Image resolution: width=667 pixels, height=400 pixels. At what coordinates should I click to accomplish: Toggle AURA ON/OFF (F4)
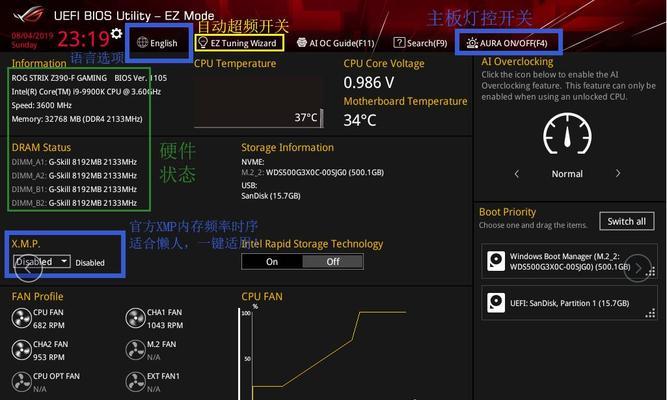click(507, 43)
